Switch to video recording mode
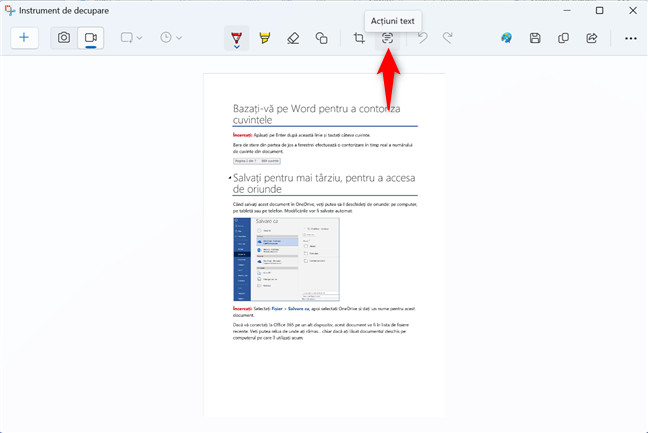The image size is (648, 433). pos(91,38)
